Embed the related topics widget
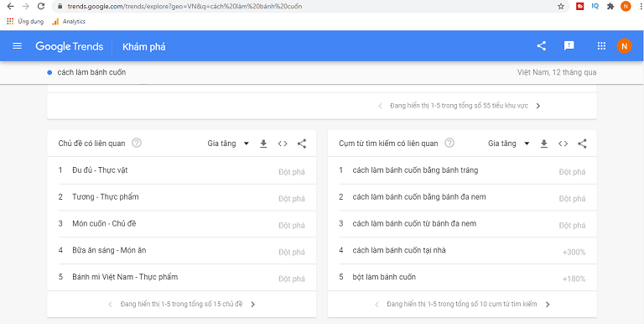This screenshot has width=644, height=324. click(283, 144)
